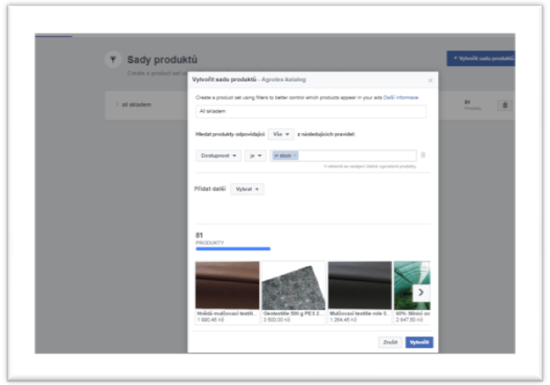Click the product set name field All skladem
Viewport: 550px width, 385px height.
(311, 112)
